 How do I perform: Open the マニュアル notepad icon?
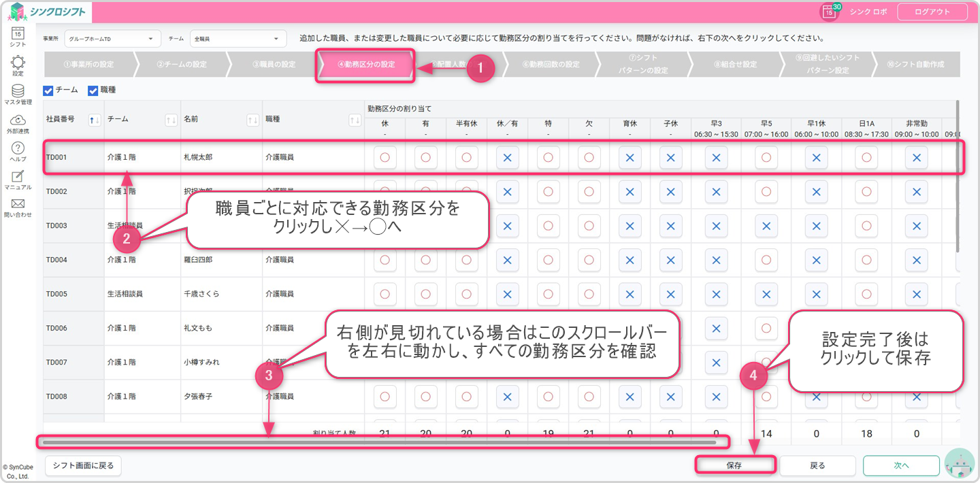(18, 178)
